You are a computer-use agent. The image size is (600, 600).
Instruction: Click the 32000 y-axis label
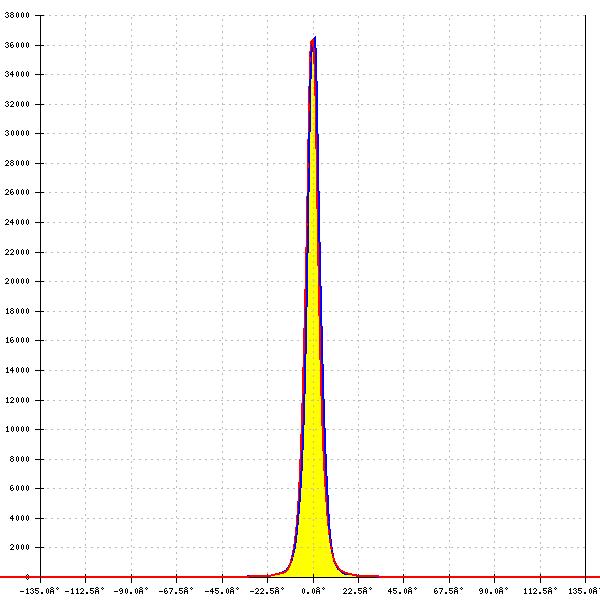click(17, 104)
